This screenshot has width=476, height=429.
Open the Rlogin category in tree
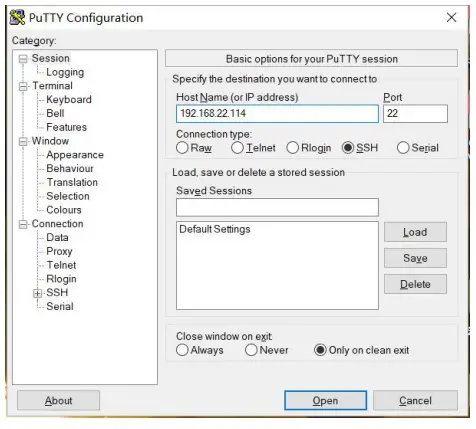coord(61,279)
